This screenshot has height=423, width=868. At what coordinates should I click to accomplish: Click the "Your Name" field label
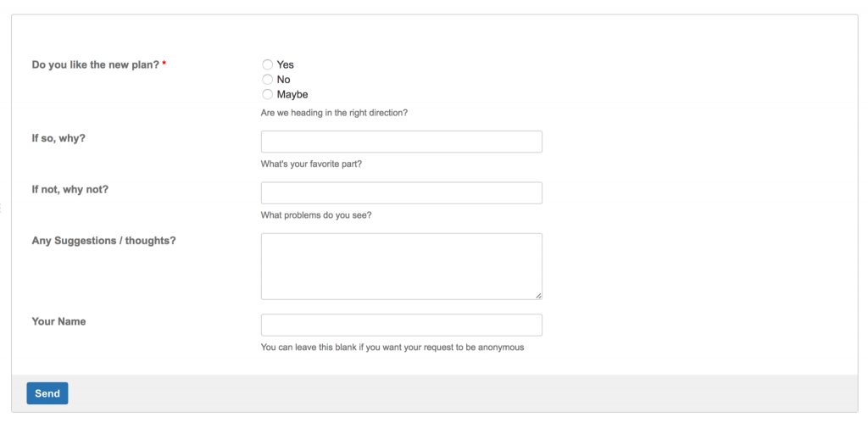point(58,321)
